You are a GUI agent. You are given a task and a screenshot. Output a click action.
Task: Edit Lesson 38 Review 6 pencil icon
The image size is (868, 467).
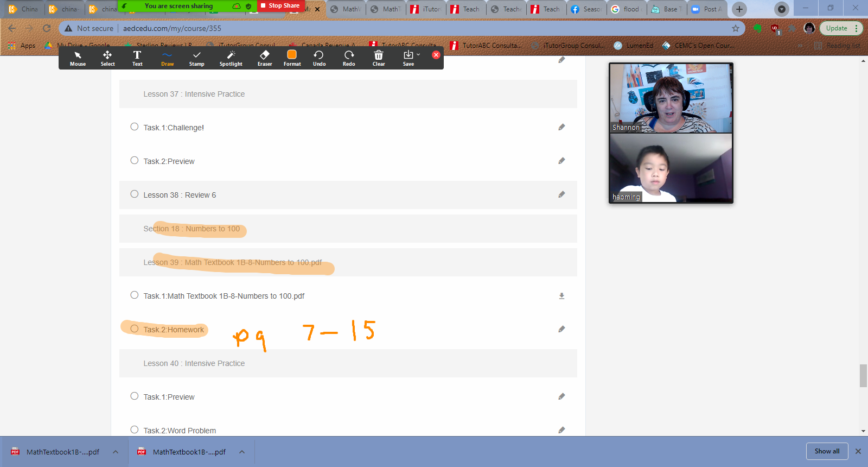[x=561, y=194]
